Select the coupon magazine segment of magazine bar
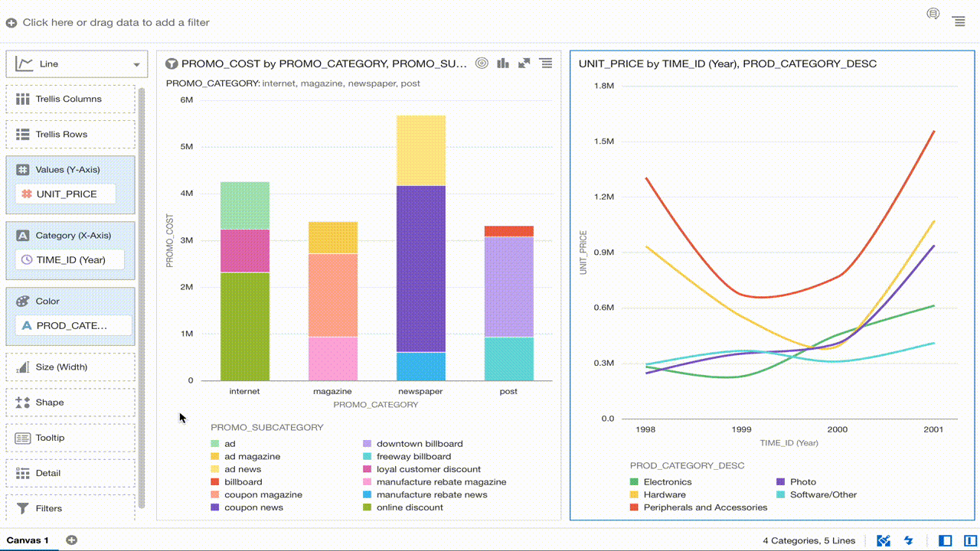The height and width of the screenshot is (551, 980). 333,295
